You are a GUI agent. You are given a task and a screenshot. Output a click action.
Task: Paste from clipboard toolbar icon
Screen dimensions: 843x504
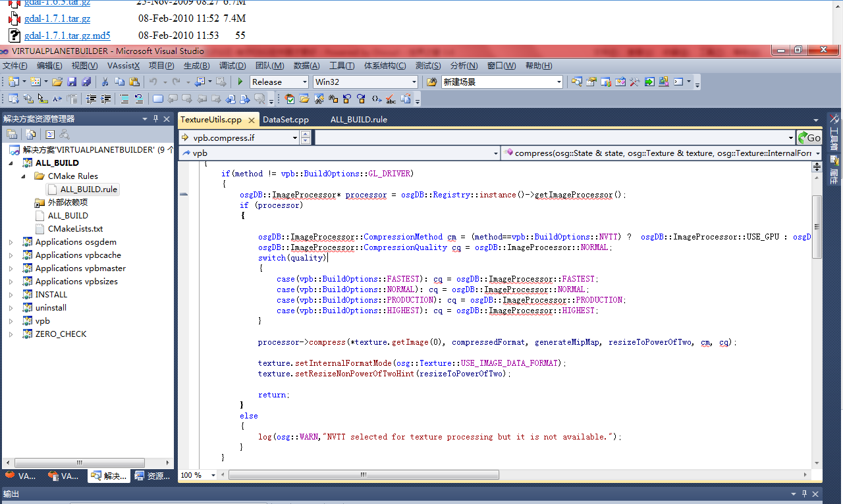pyautogui.click(x=134, y=82)
